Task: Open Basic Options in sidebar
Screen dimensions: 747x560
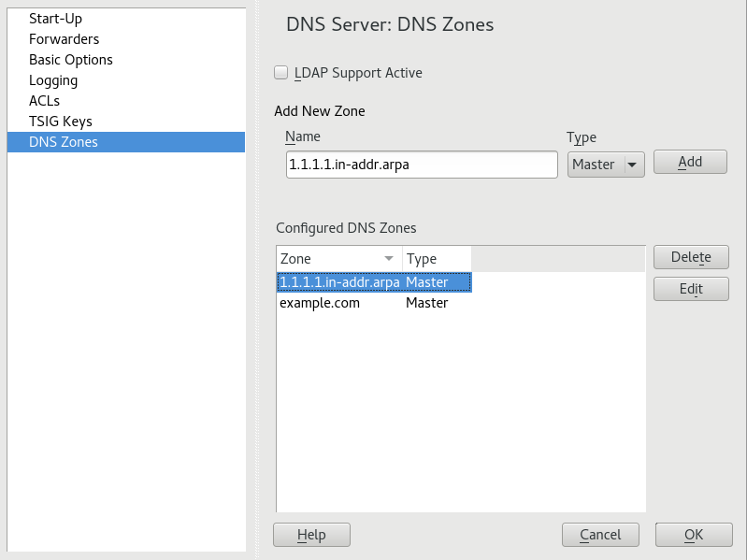Action: [71, 60]
